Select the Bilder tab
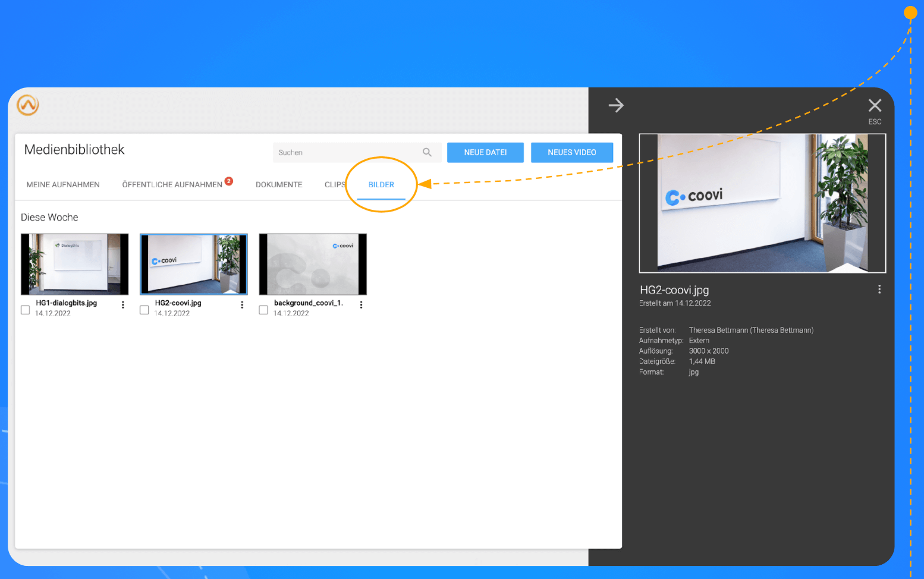The width and height of the screenshot is (924, 579). (381, 185)
